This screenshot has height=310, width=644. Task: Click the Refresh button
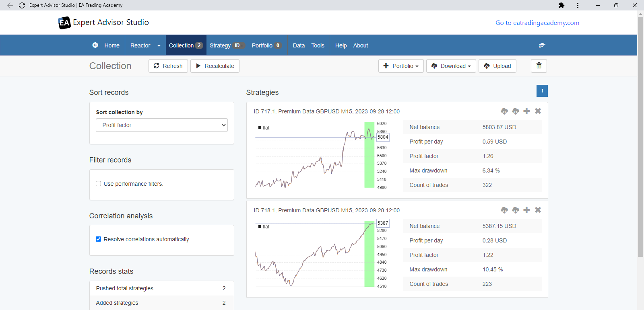point(168,66)
